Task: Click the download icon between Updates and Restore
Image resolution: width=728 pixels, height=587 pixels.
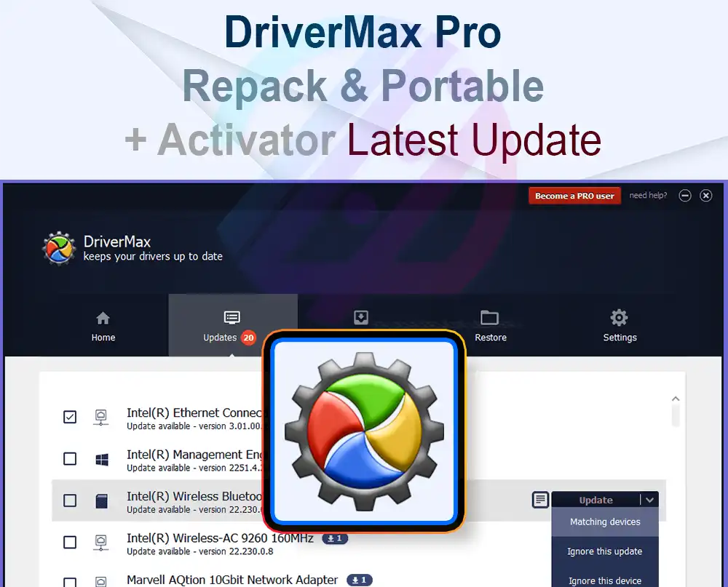Action: coord(361,318)
